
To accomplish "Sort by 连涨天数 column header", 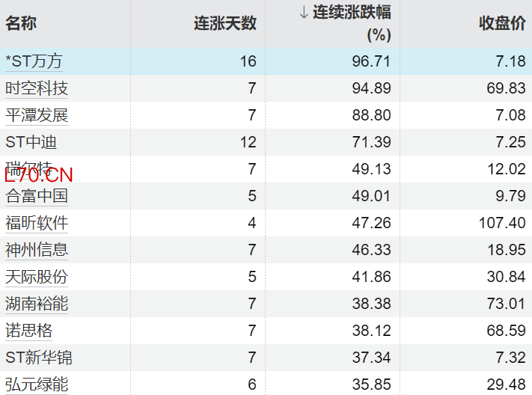I will [224, 23].
